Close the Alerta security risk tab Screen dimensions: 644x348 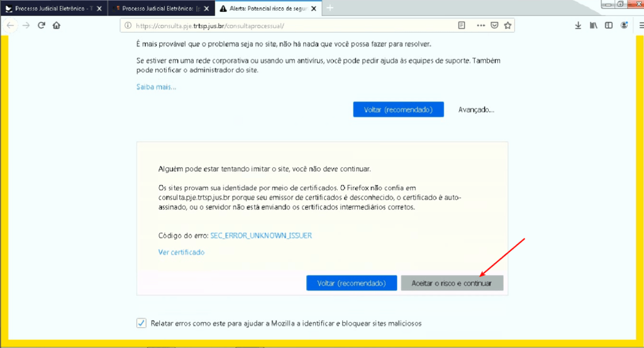click(313, 8)
